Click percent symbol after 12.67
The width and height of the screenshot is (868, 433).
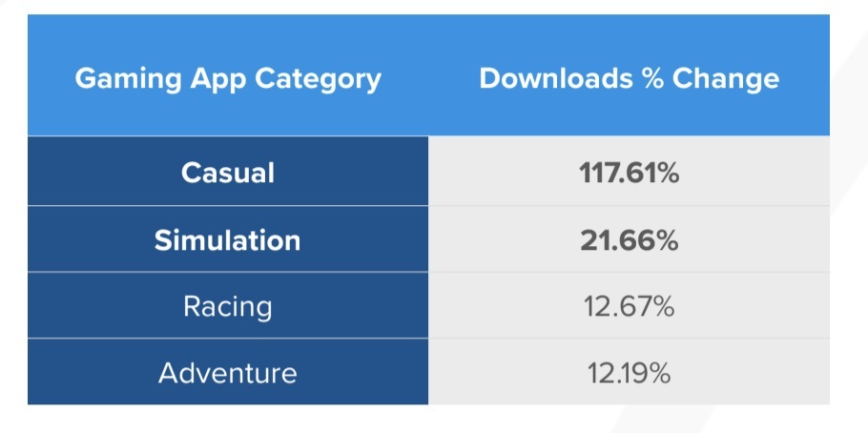[x=662, y=307]
